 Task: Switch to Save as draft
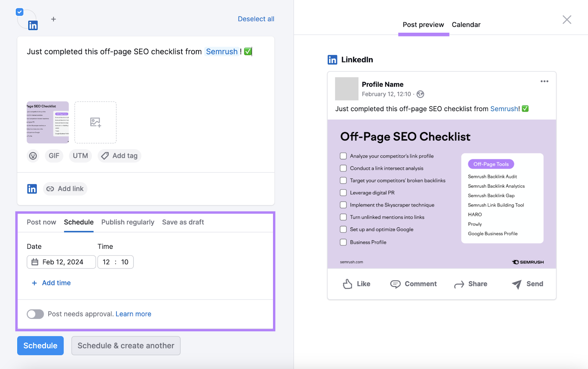coord(183,222)
